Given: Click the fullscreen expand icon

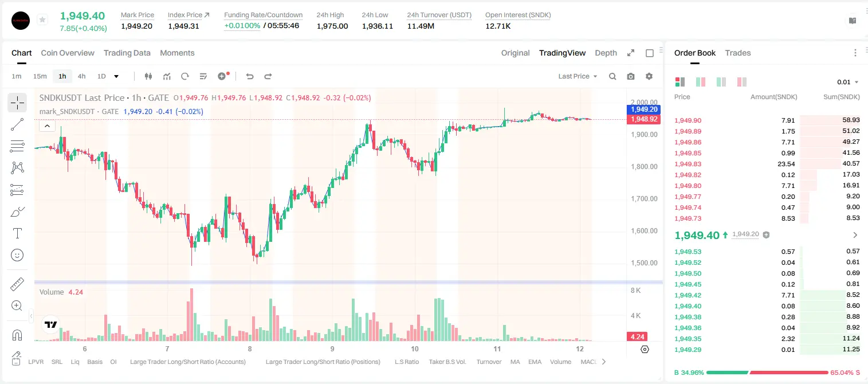Looking at the screenshot, I should point(631,53).
